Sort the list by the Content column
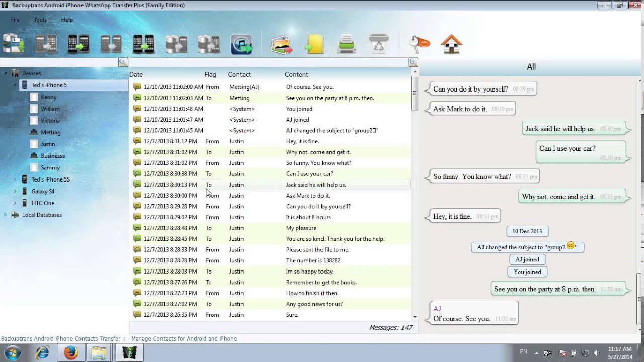Screen dimensions: 644x362 coord(296,74)
